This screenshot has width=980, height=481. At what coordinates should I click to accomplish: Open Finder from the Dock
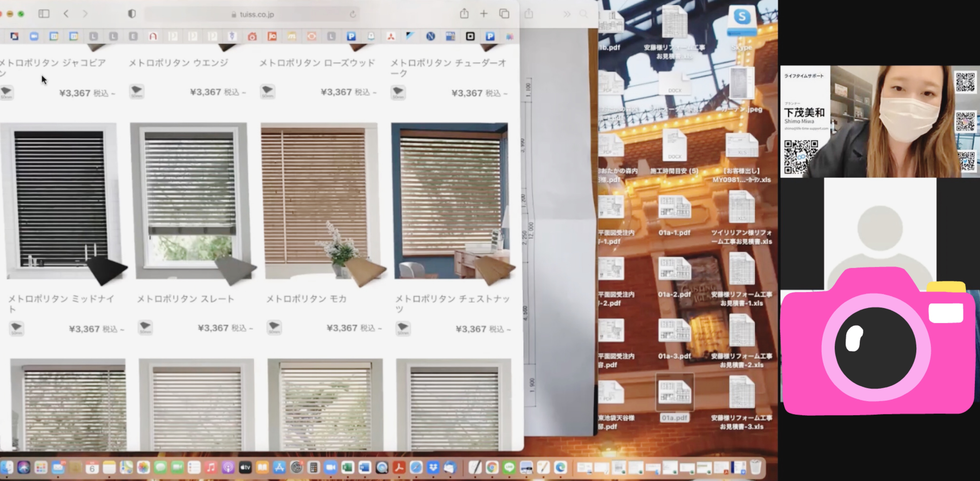click(x=7, y=467)
